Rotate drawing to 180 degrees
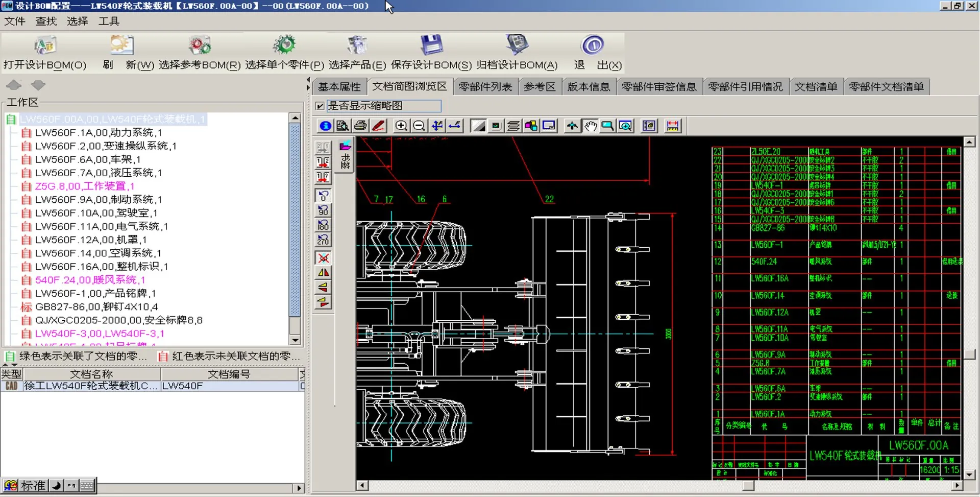Screen dimensions: 980x497 pyautogui.click(x=323, y=225)
